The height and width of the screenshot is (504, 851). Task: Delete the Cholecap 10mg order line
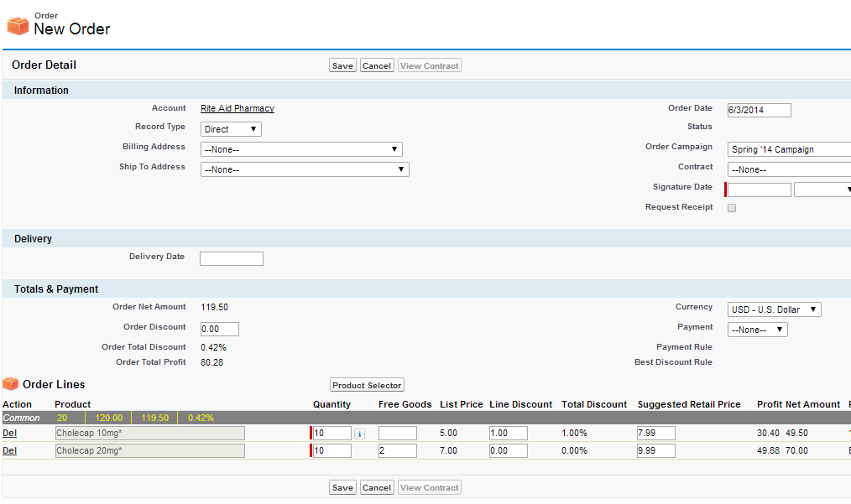tap(9, 433)
